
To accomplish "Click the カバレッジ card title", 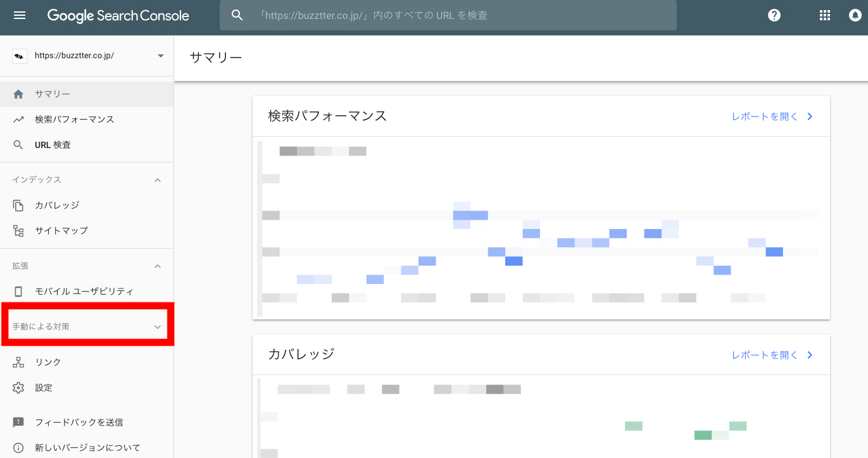I will 301,354.
